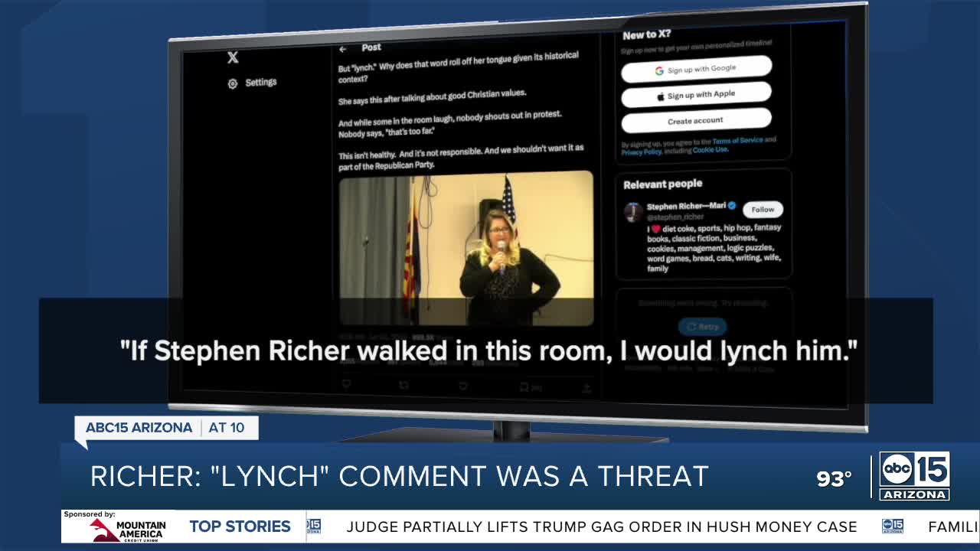Image resolution: width=980 pixels, height=551 pixels.
Task: Play the embedded video of the woman speaking
Action: pos(465,247)
